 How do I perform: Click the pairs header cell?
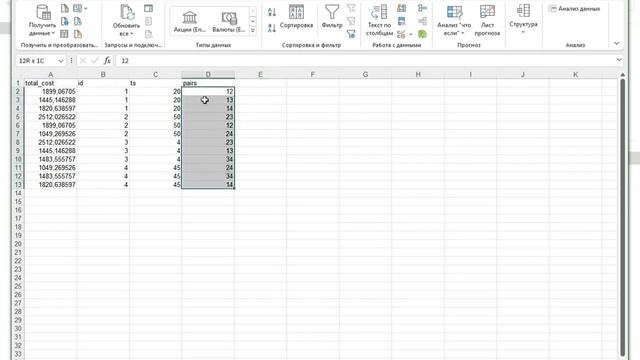[208, 83]
